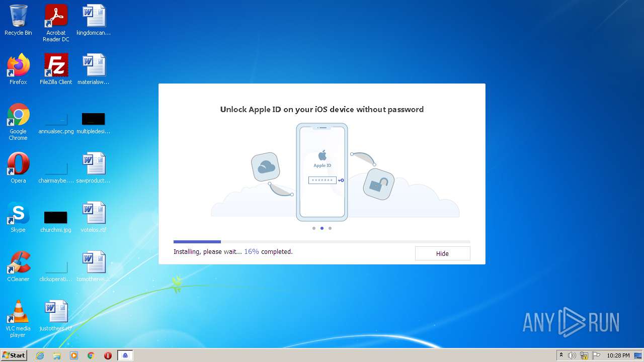Launch CCleaner desktop shortcut
Image resolution: width=644 pixels, height=362 pixels.
click(x=18, y=266)
